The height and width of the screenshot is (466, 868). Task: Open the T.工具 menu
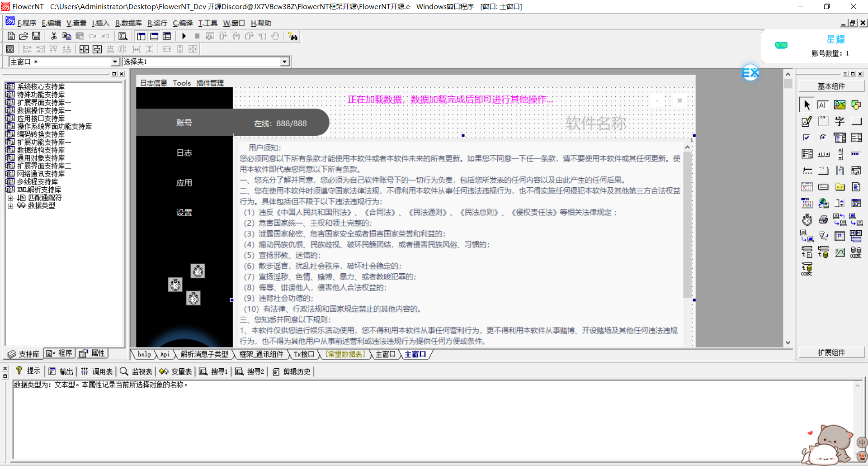click(208, 23)
